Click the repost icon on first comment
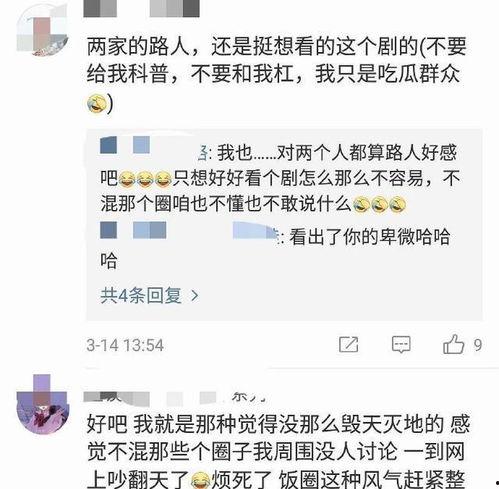The width and height of the screenshot is (499, 489). pyautogui.click(x=348, y=344)
